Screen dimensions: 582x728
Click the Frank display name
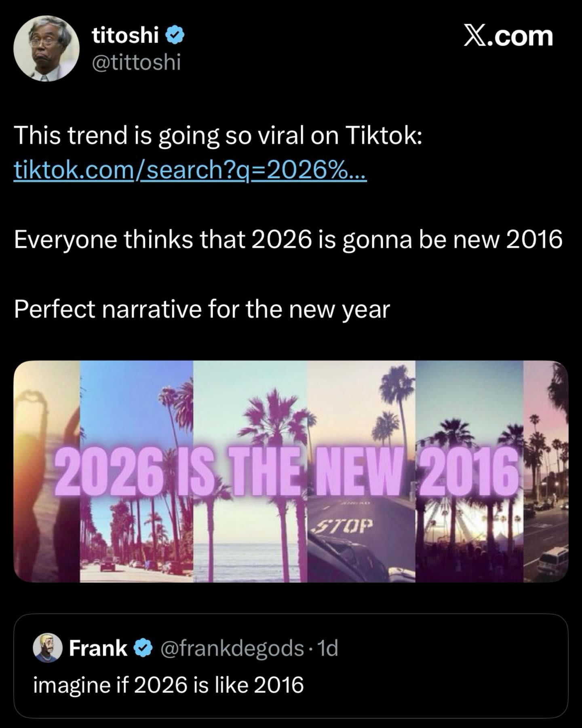98,648
